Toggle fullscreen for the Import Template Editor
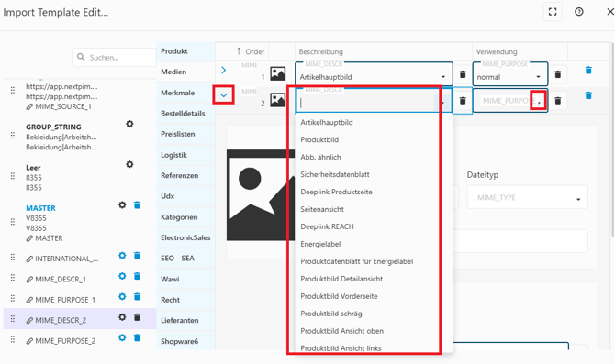 (553, 12)
